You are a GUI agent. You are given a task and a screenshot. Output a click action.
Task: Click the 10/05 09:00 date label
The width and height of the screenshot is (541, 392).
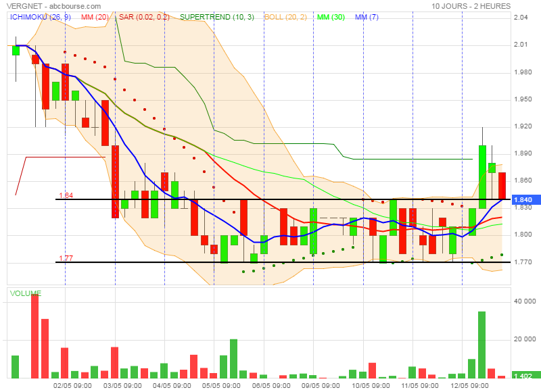click(x=371, y=385)
